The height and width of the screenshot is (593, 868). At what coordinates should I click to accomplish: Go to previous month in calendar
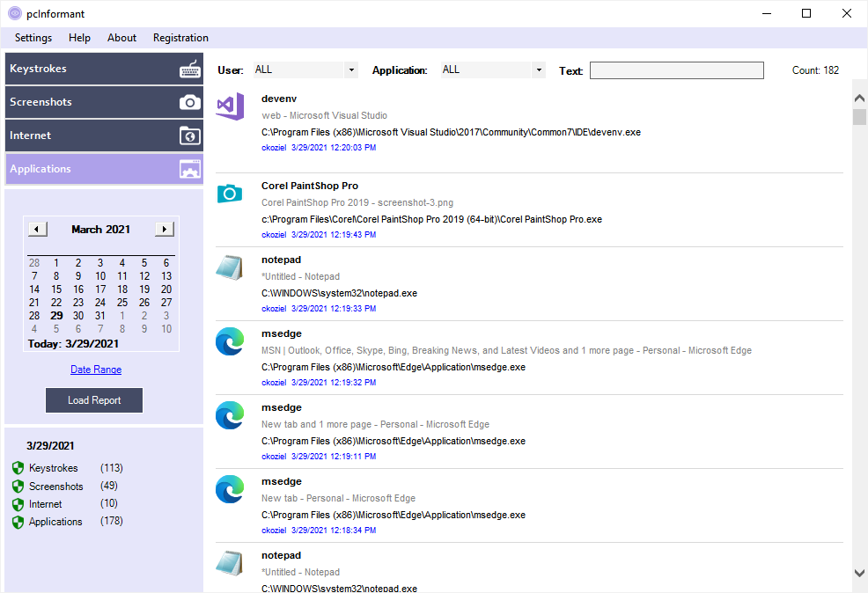point(38,229)
